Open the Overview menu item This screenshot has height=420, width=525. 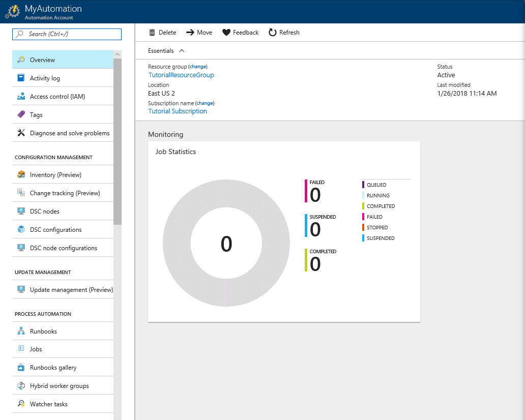tap(42, 59)
